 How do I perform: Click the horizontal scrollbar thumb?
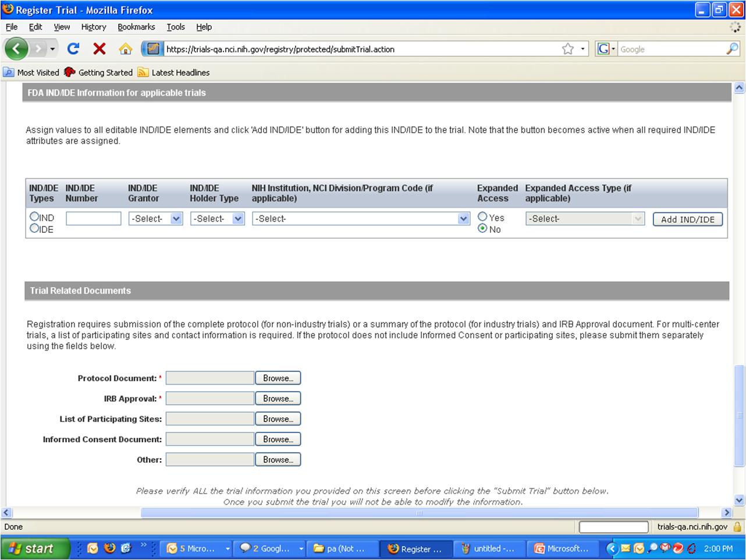[419, 513]
